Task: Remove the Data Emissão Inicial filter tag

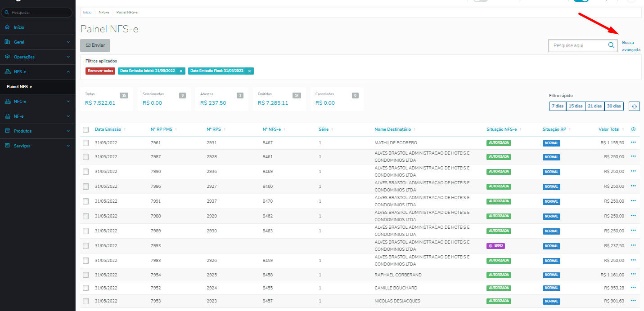Action: (181, 71)
